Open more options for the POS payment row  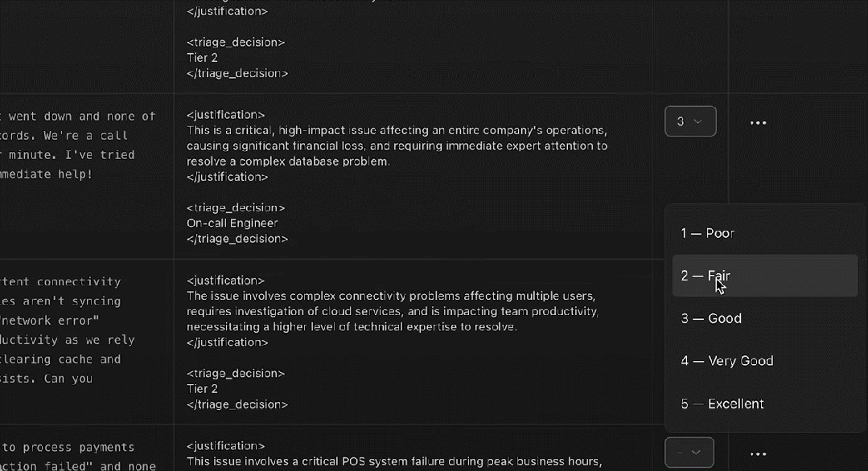[x=758, y=454]
